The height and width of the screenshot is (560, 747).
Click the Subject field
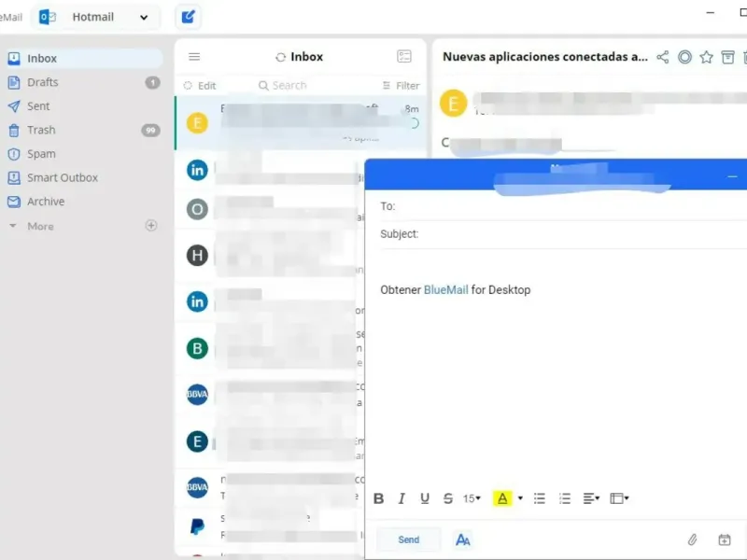point(564,234)
